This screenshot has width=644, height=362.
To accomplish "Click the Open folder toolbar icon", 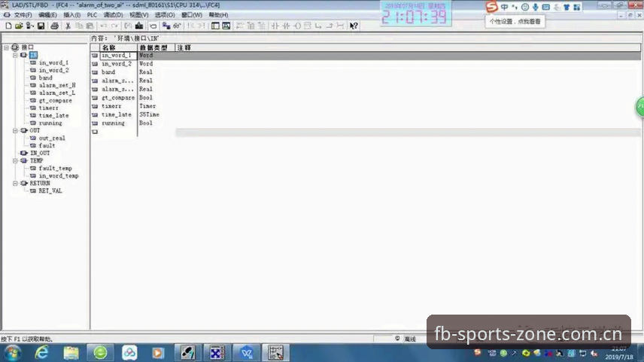I will pos(19,26).
